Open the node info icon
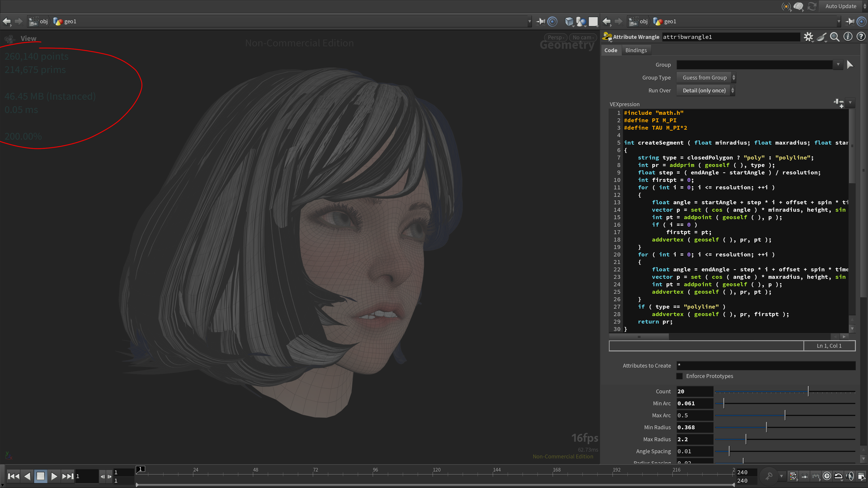Image resolution: width=868 pixels, height=488 pixels. pyautogui.click(x=848, y=37)
